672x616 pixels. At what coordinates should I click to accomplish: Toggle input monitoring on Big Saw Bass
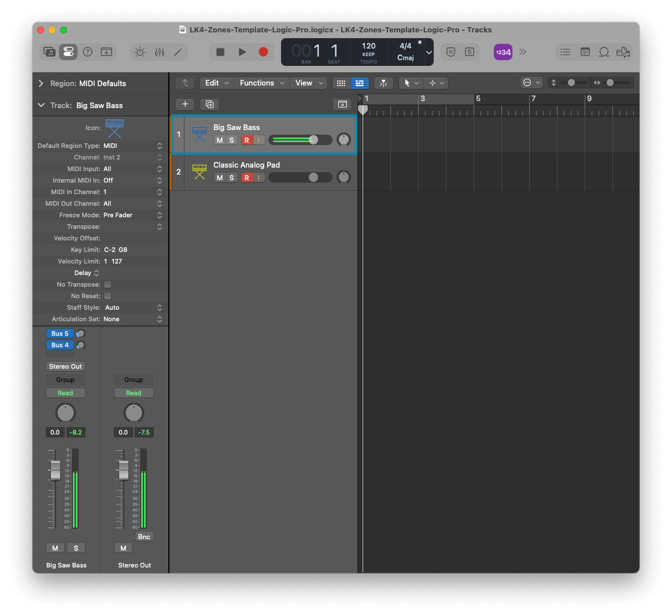[259, 140]
